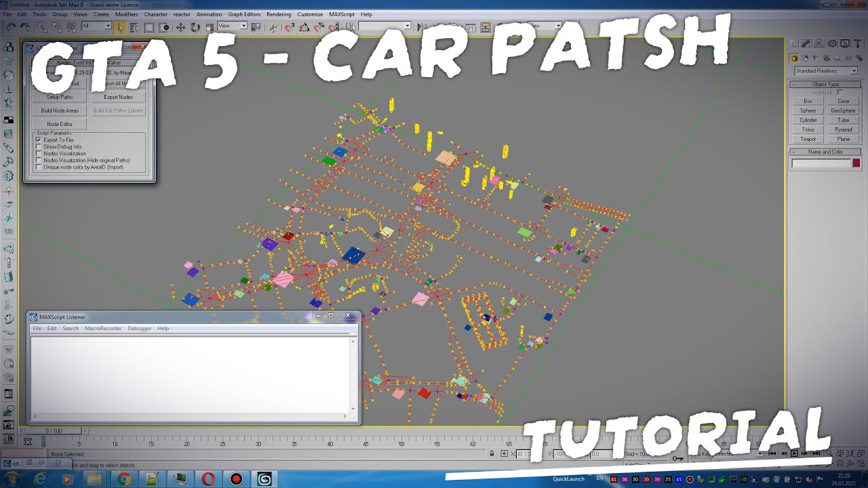The width and height of the screenshot is (868, 488).
Task: Open the Node Editor button
Action: [60, 124]
